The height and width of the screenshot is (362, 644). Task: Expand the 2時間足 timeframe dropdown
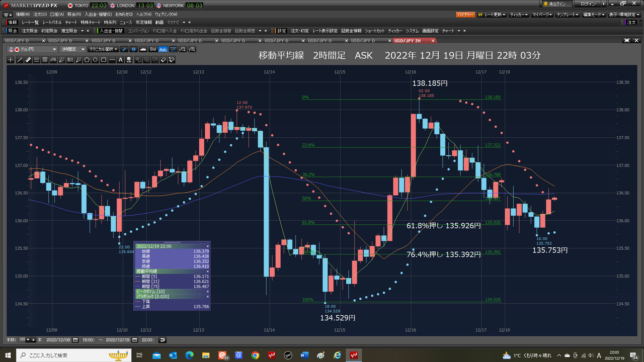[x=72, y=49]
